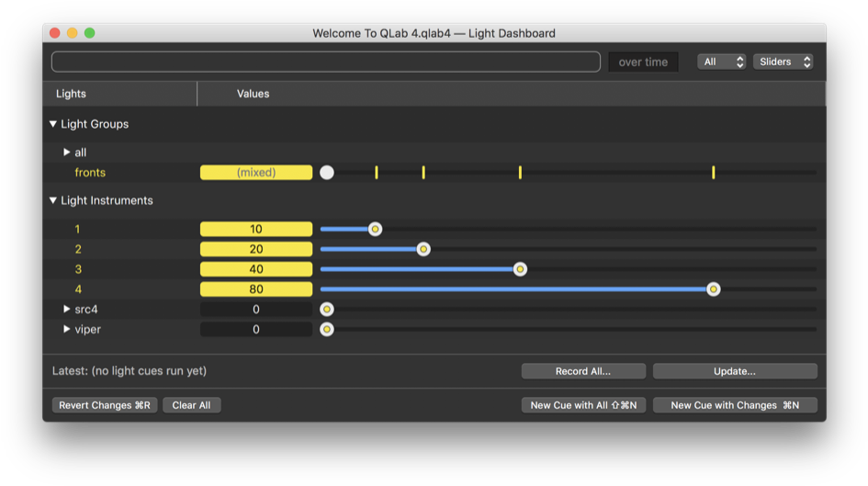Click the 'over time' field
The width and height of the screenshot is (868, 486).
click(643, 62)
